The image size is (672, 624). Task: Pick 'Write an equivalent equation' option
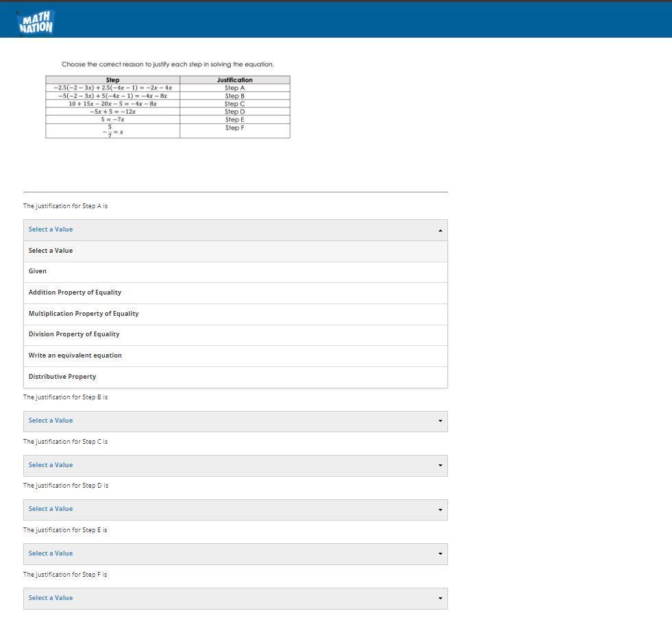point(235,355)
